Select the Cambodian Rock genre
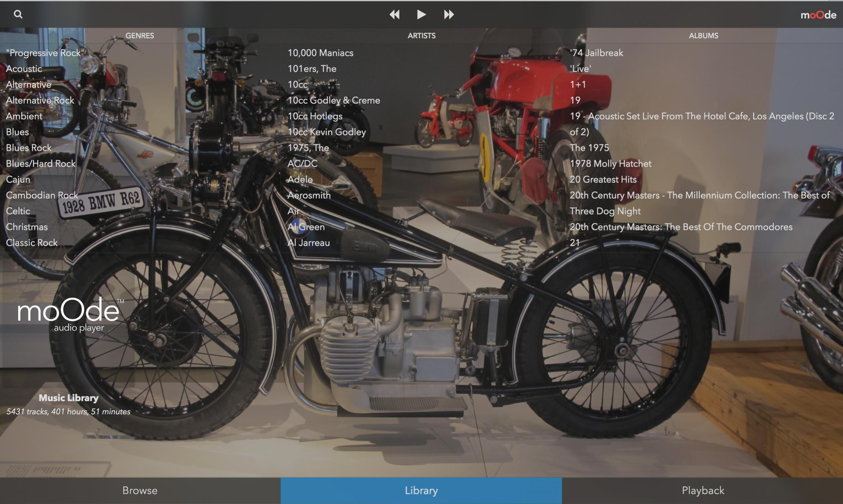843x504 pixels. pos(42,195)
